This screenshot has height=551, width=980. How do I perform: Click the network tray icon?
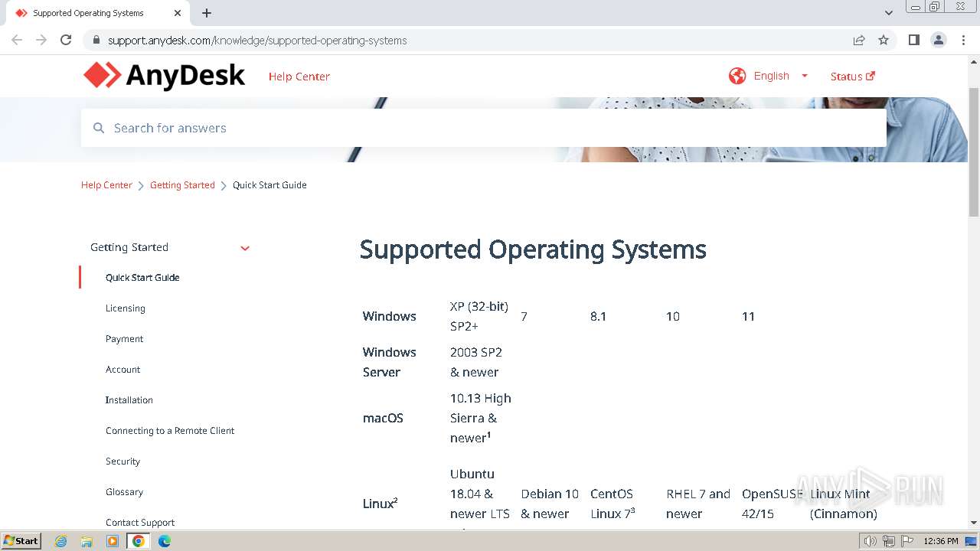[x=888, y=541]
